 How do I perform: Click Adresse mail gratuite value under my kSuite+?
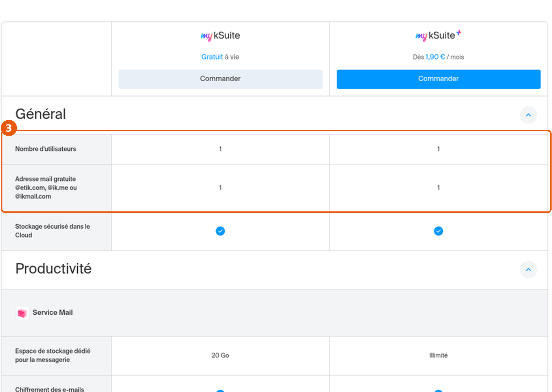[x=438, y=188]
